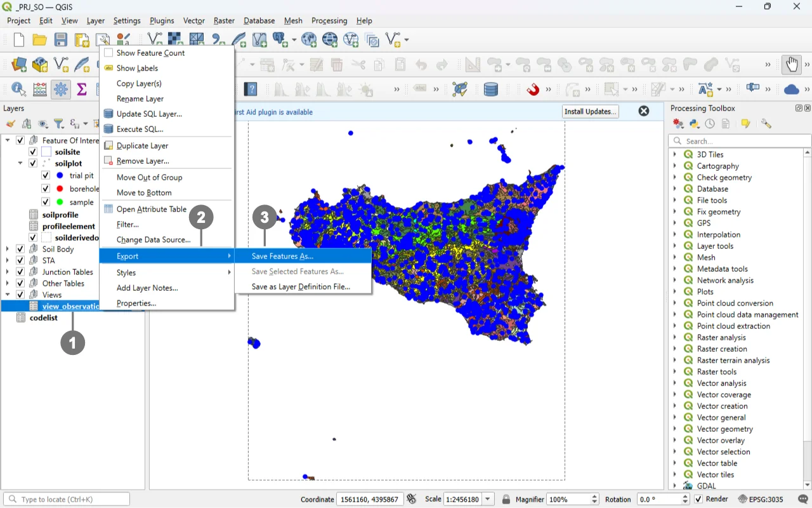812x508 pixels.
Task: Click the Install Updates button
Action: pyautogui.click(x=590, y=111)
